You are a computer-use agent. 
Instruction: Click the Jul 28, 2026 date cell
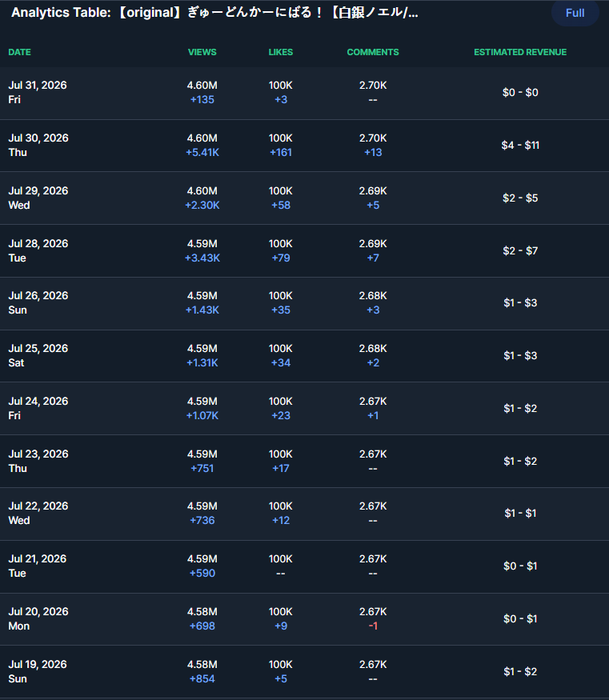click(x=38, y=250)
